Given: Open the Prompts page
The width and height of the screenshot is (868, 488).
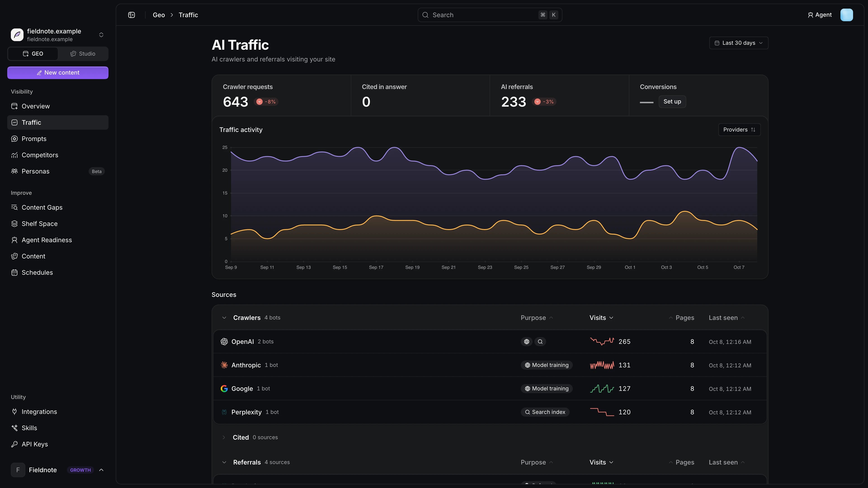Looking at the screenshot, I should tap(58, 139).
